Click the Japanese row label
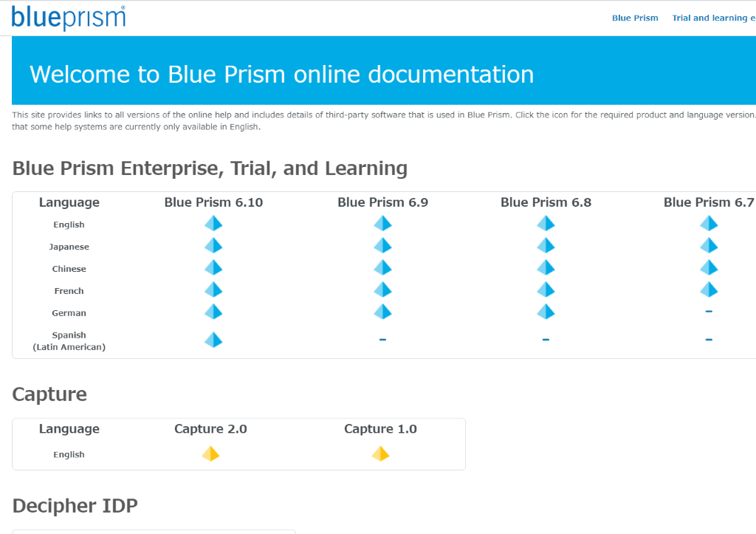This screenshot has width=756, height=534. [69, 247]
